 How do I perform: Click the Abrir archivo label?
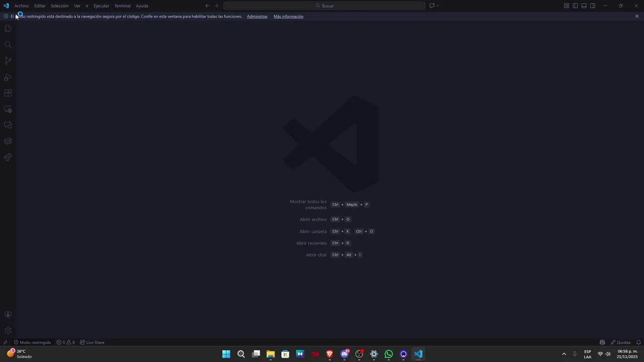tap(313, 220)
